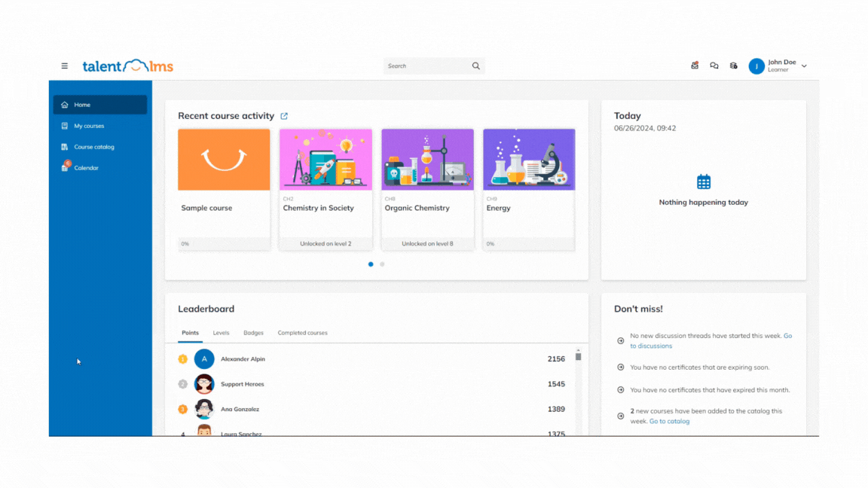Open the messages envelope icon
The width and height of the screenshot is (868, 488).
tap(695, 66)
